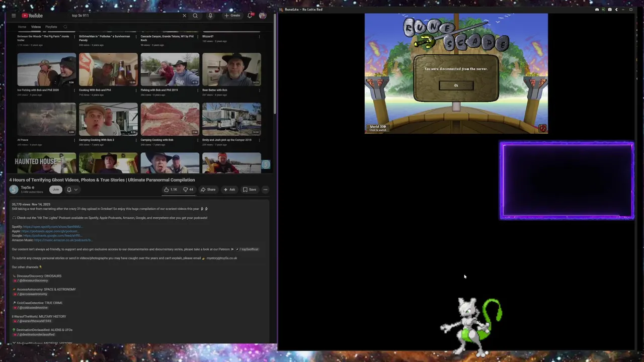Switch to the channel Home tab
The height and width of the screenshot is (362, 644).
22,27
